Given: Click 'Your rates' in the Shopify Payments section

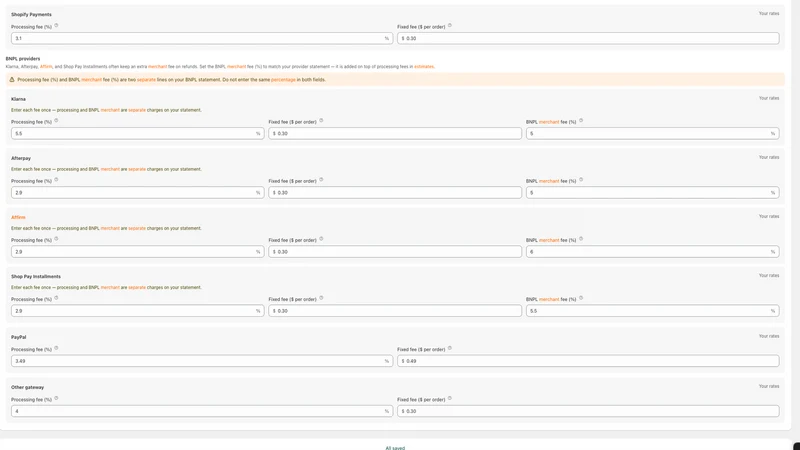Looking at the screenshot, I should pyautogui.click(x=769, y=13).
